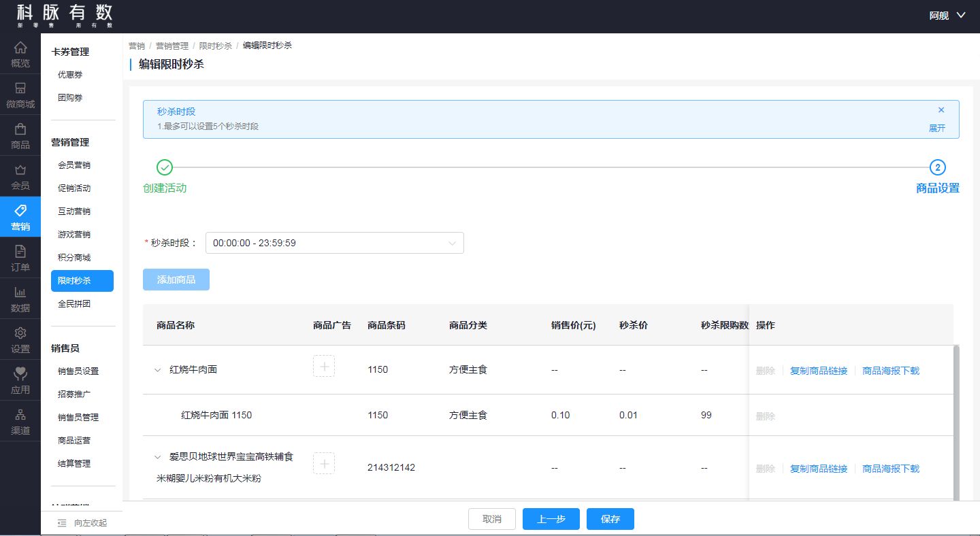Viewport: 980px width, 536px height.
Task: Click 营销 in the breadcrumb
Action: tap(137, 46)
